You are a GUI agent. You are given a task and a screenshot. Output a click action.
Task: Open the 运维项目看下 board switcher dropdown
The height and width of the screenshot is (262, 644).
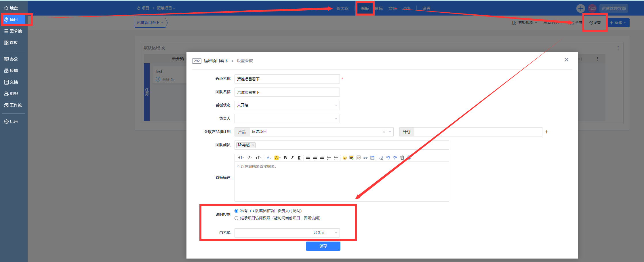(x=150, y=22)
